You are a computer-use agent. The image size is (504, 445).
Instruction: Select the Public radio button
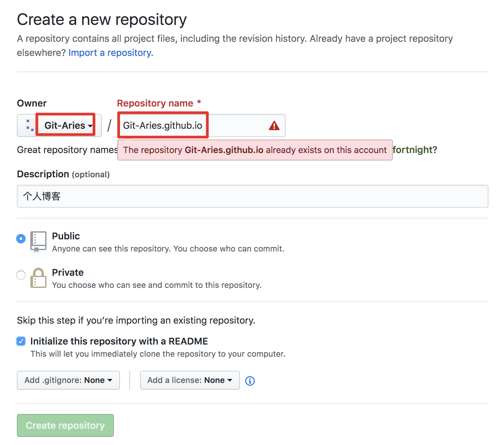click(21, 239)
